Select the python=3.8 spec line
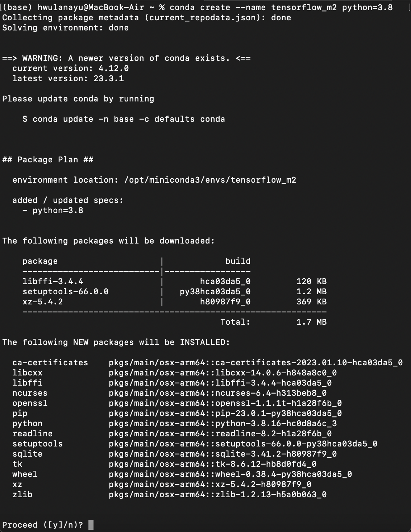The height and width of the screenshot is (532, 411). (x=53, y=210)
